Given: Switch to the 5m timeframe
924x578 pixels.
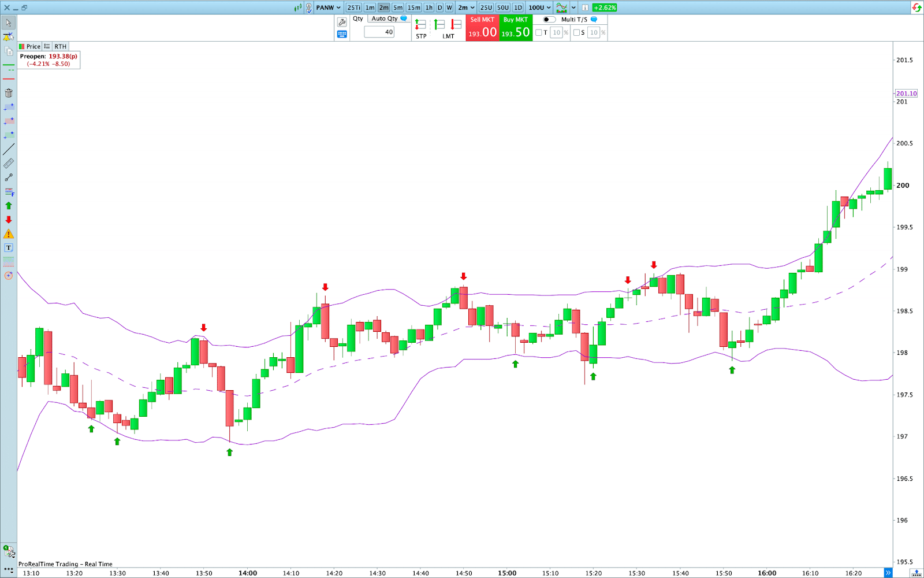Looking at the screenshot, I should pyautogui.click(x=398, y=8).
